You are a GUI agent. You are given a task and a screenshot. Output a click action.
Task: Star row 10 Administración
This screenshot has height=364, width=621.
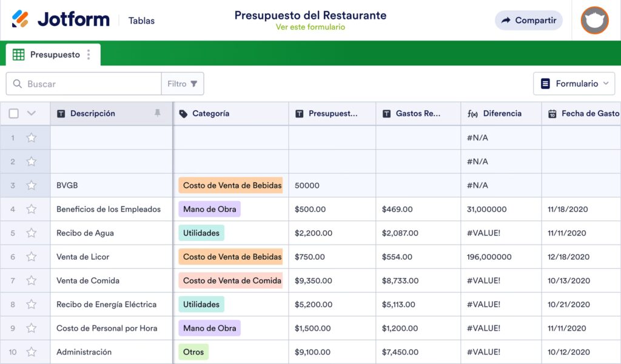point(32,352)
